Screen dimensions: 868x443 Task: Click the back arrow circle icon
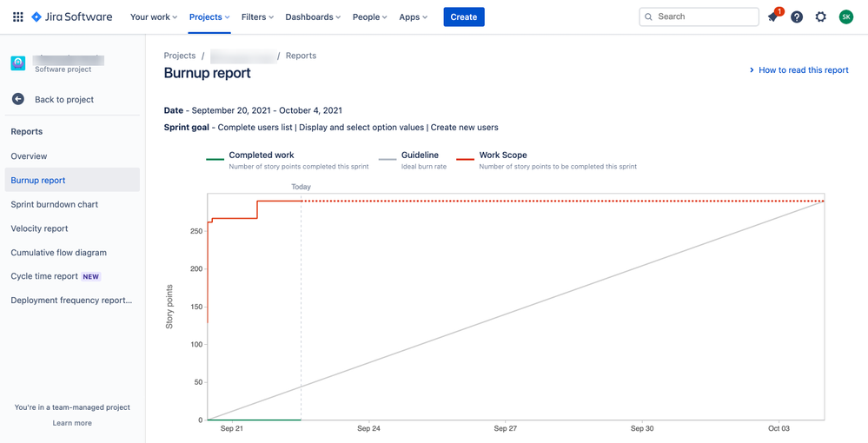18,99
